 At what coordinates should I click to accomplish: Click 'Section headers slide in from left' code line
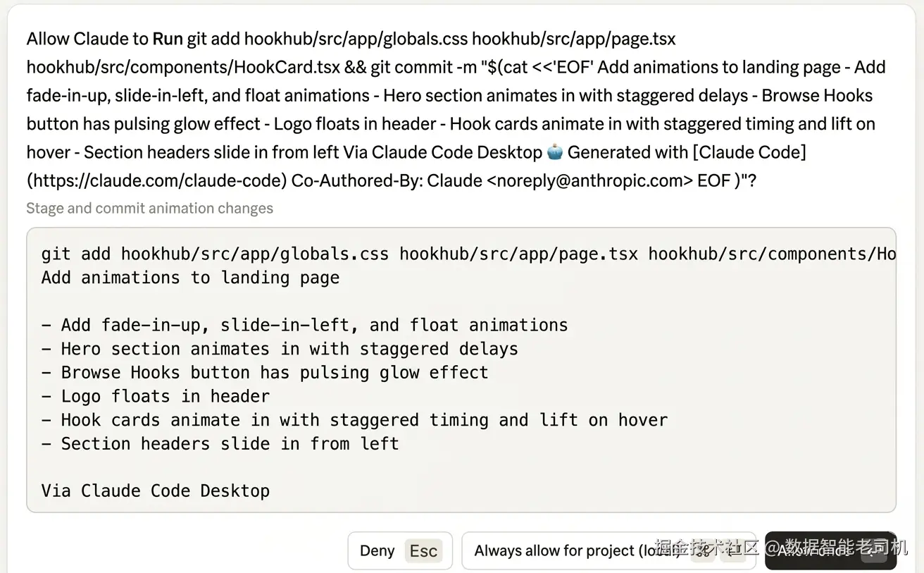pyautogui.click(x=220, y=443)
